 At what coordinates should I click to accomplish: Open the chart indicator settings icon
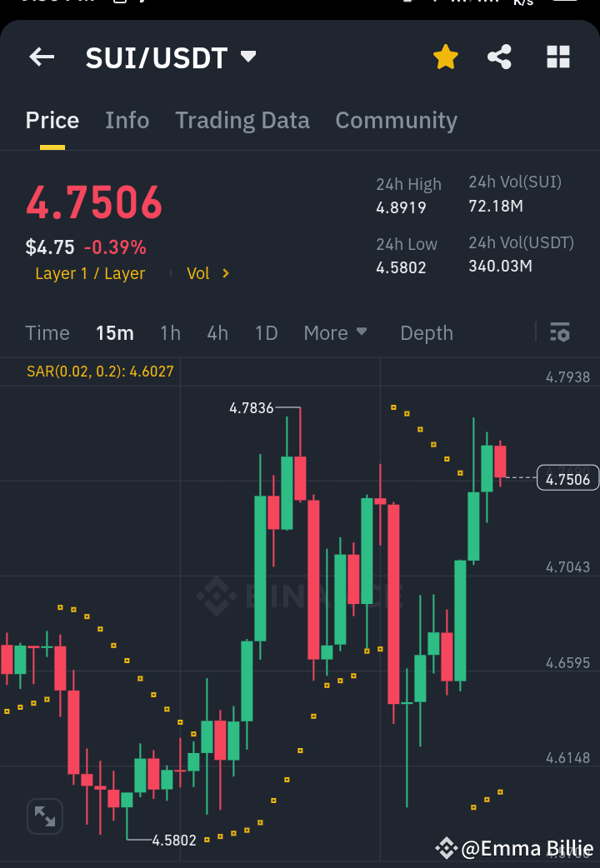coord(559,332)
